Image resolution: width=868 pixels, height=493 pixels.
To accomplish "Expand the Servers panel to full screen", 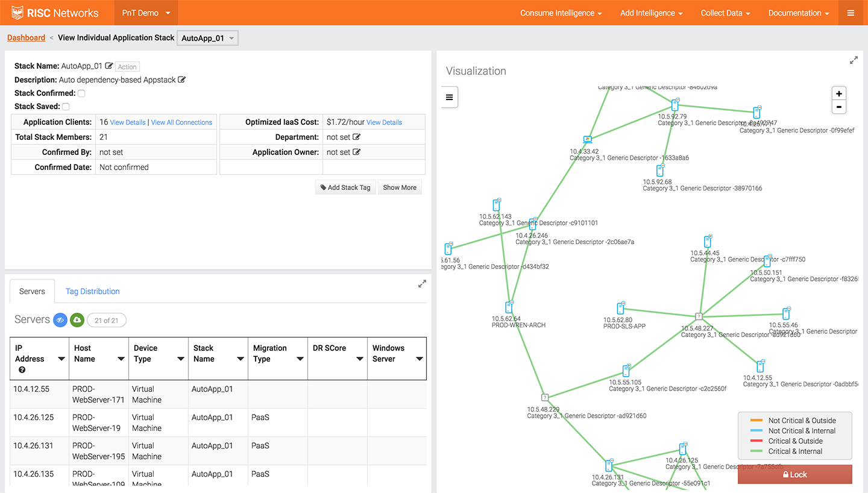I will (x=422, y=284).
